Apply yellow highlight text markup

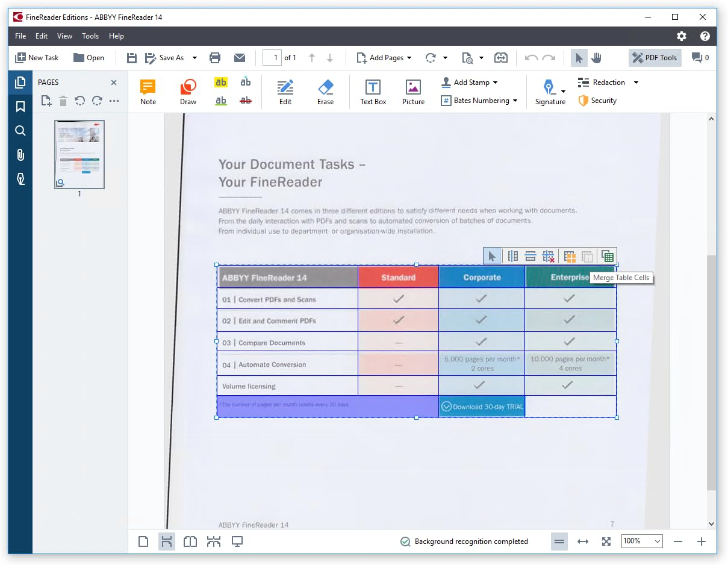tap(221, 83)
